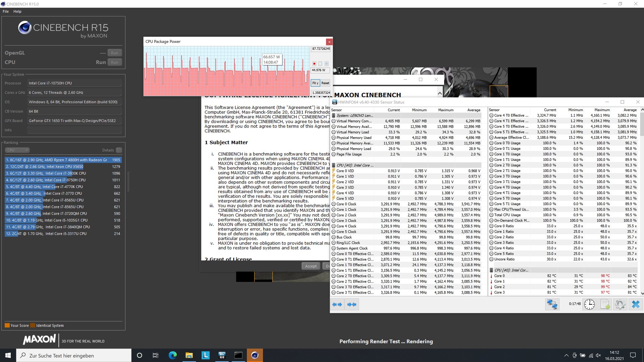Start logging with the document-plus icon
The height and width of the screenshot is (362, 644).
click(x=605, y=304)
